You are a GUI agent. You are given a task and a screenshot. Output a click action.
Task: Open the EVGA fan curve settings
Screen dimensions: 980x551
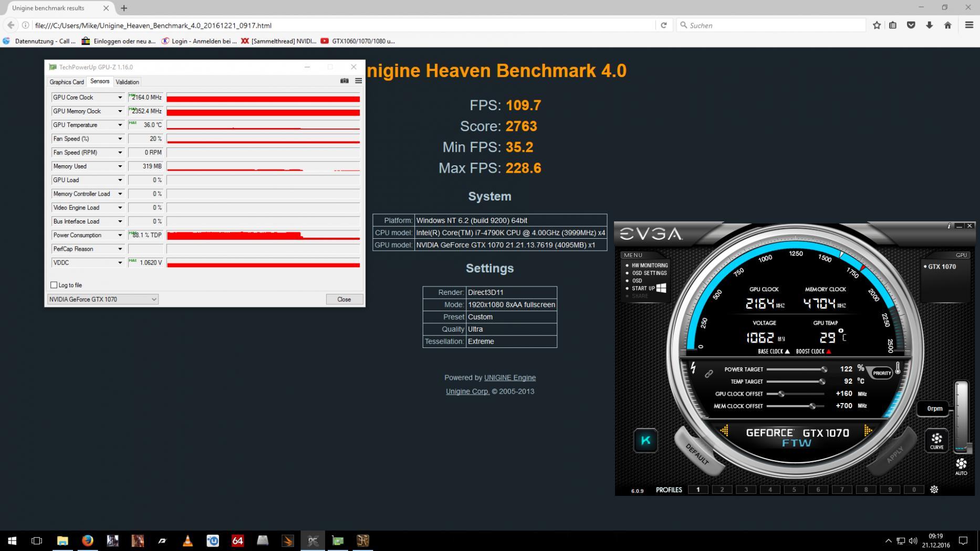coord(936,441)
